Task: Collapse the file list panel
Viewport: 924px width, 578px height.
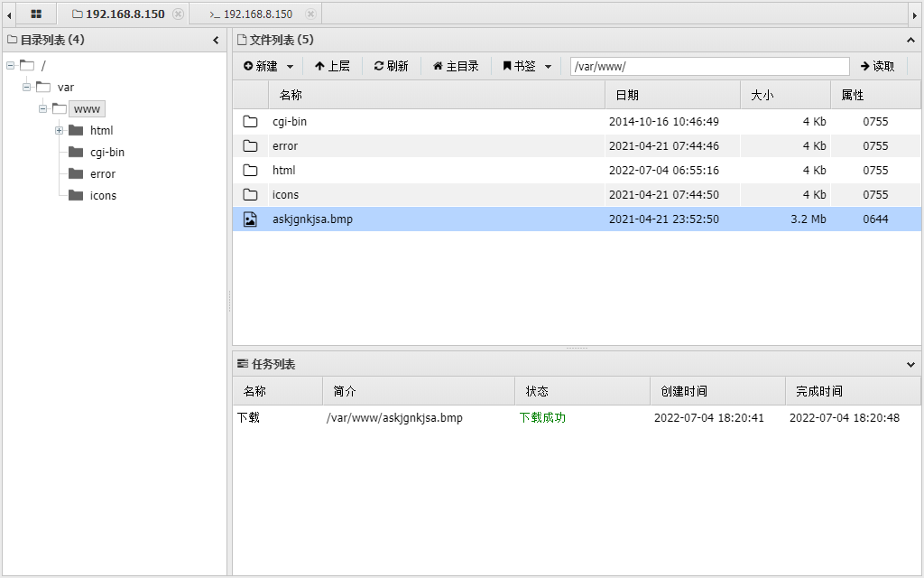Action: pos(910,40)
